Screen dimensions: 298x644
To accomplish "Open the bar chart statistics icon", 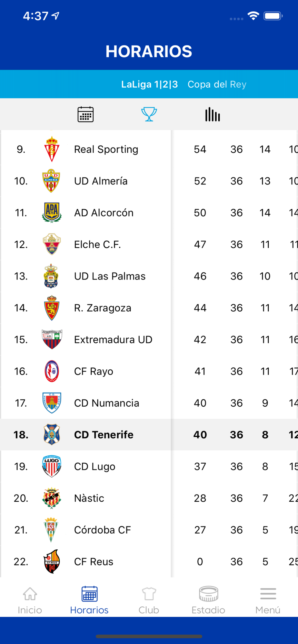I will [213, 114].
